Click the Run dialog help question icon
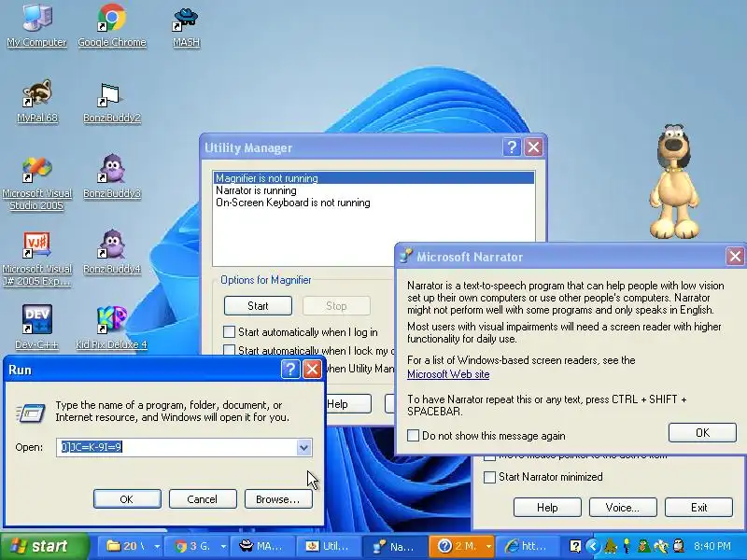The image size is (747, 560). 290,369
